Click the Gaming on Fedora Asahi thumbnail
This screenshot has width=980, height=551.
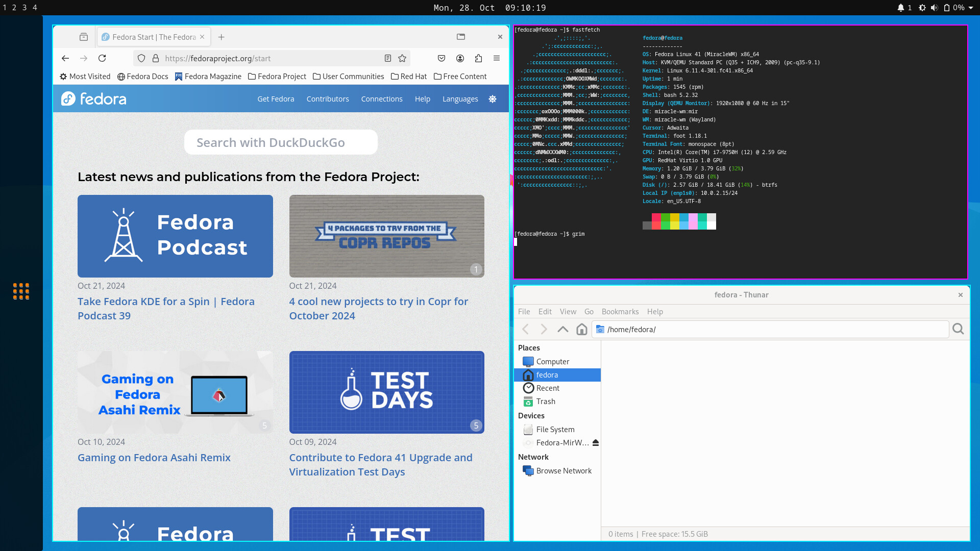tap(176, 391)
